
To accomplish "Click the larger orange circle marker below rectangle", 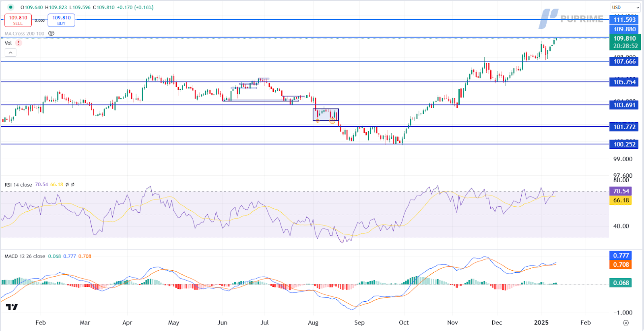I will pos(332,120).
